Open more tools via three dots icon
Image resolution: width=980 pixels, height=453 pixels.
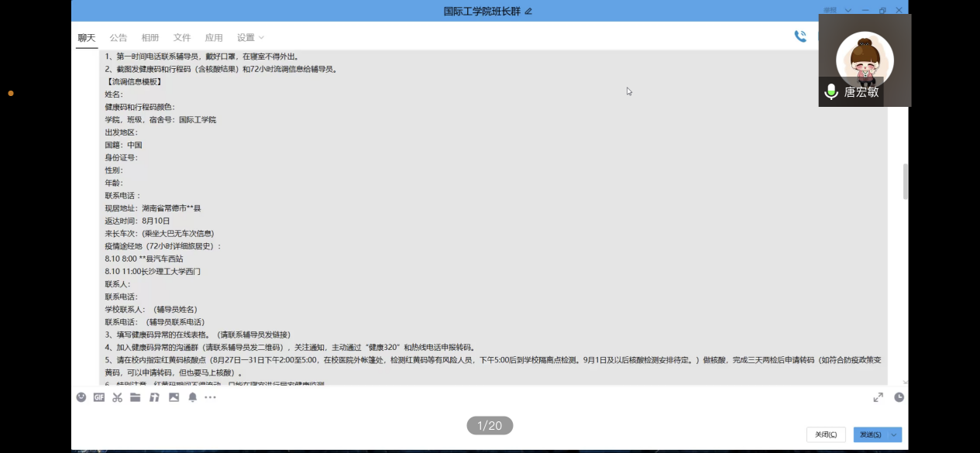click(x=211, y=397)
